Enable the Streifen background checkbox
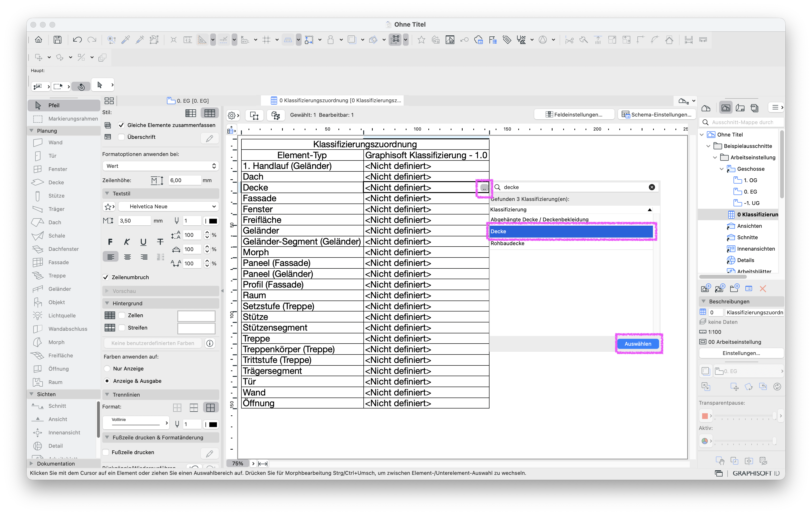This screenshot has height=515, width=812. click(122, 328)
